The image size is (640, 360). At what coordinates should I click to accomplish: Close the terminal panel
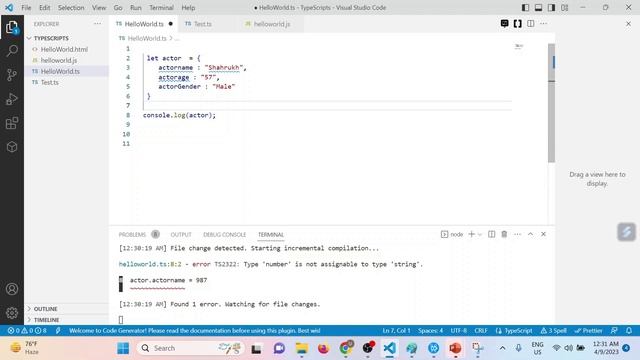543,234
